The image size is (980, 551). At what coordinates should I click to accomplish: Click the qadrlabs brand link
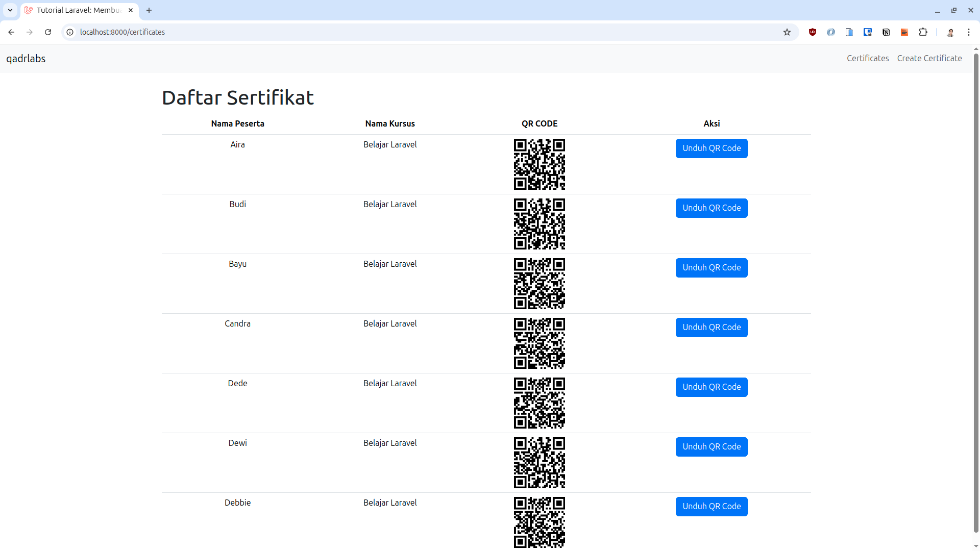[26, 59]
